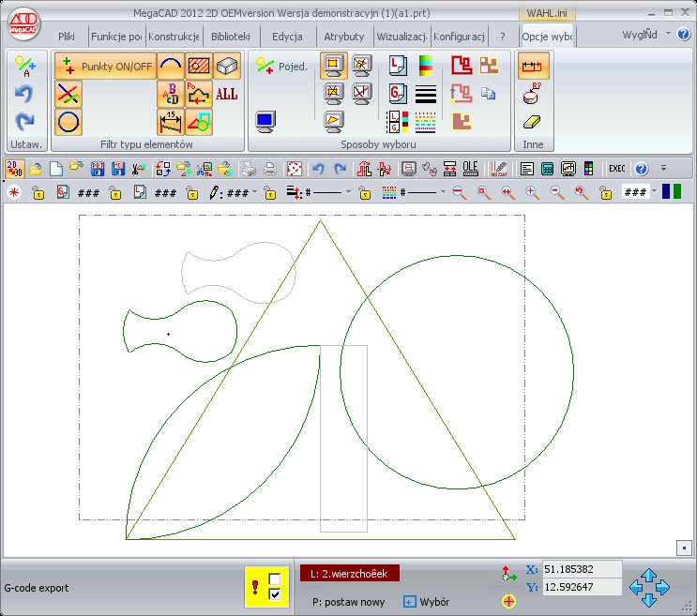
Task: Click the Y coordinate field
Action: click(x=582, y=587)
